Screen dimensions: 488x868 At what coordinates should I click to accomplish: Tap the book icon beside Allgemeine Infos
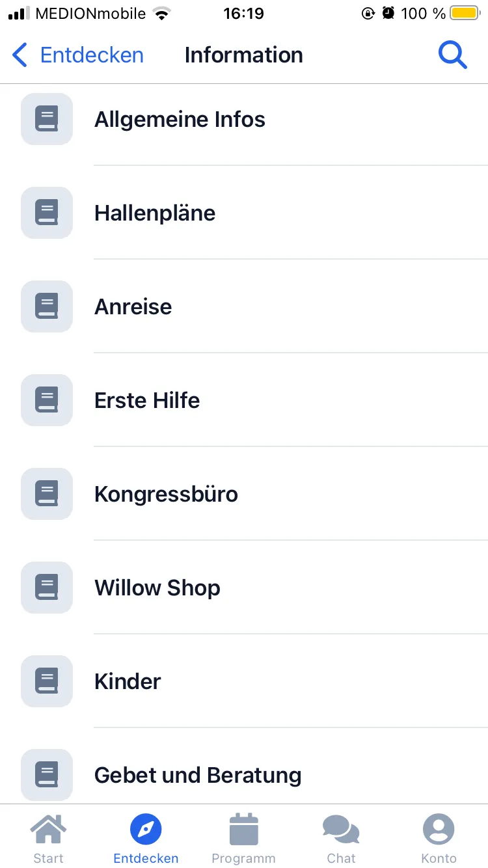click(47, 119)
